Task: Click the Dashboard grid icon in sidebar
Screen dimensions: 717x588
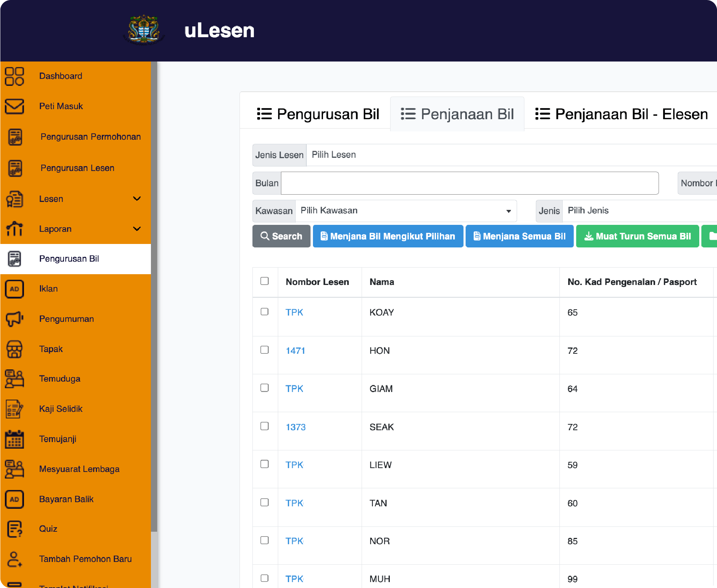Action: coord(14,76)
